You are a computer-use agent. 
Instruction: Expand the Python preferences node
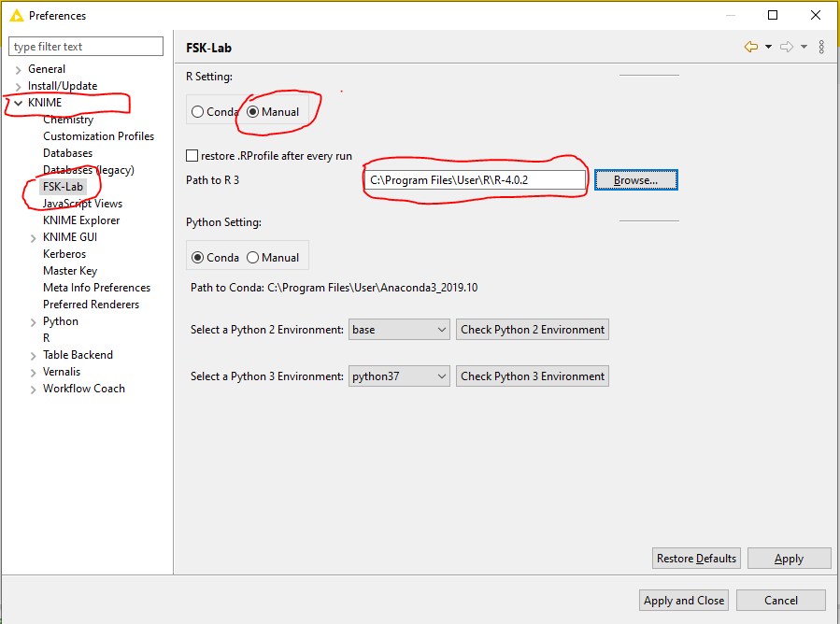34,322
